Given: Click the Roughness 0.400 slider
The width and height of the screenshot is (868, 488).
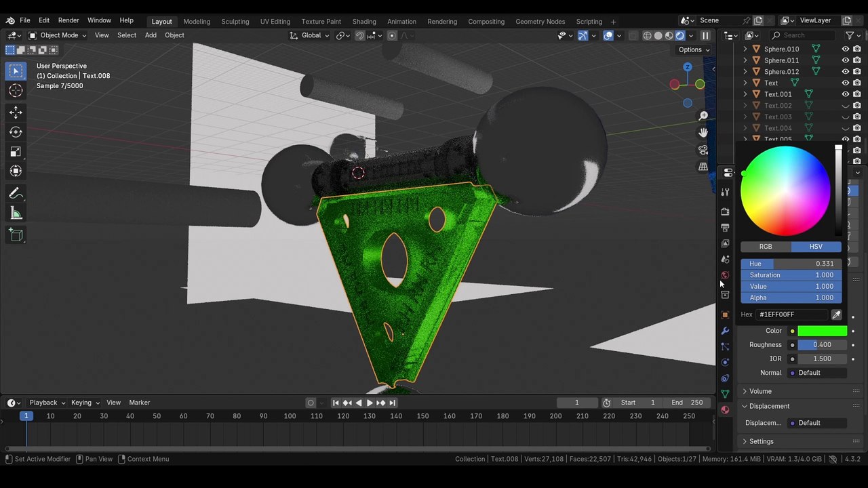Looking at the screenshot, I should (822, 345).
